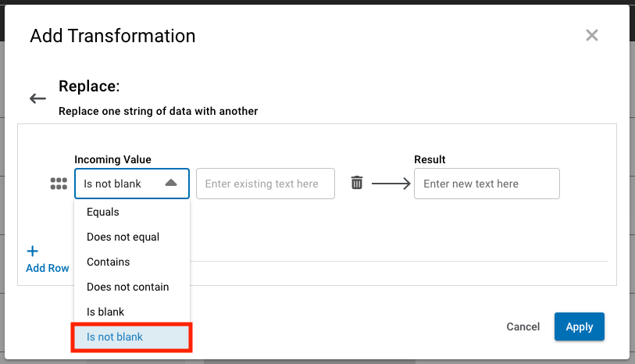Pick Does not contain from dropdown list
635x364 pixels.
(128, 287)
